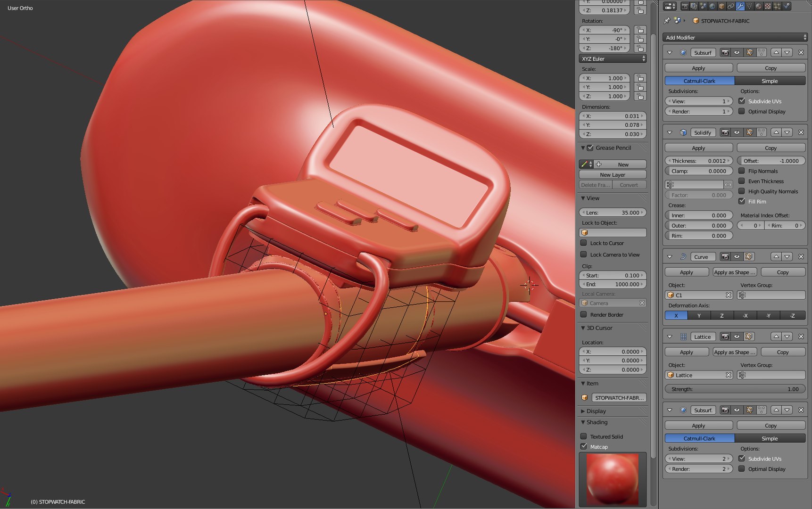The height and width of the screenshot is (509, 812).
Task: Toggle the X rotation lock icon
Action: coord(640,30)
